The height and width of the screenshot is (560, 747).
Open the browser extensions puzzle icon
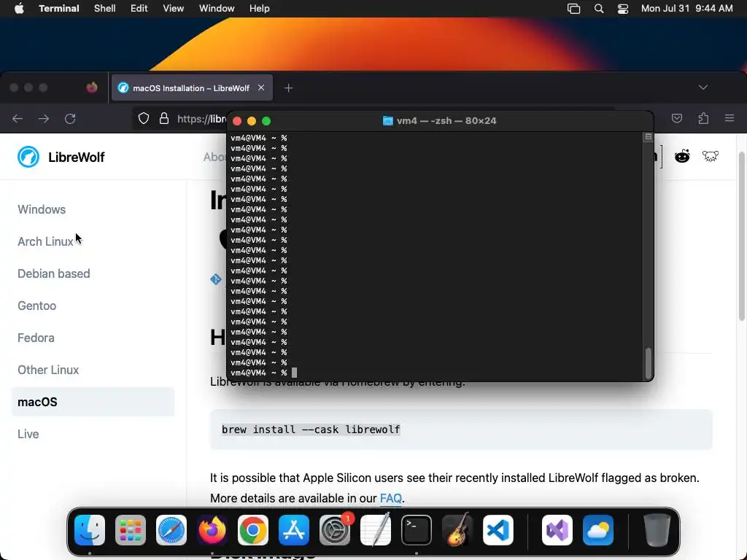703,119
